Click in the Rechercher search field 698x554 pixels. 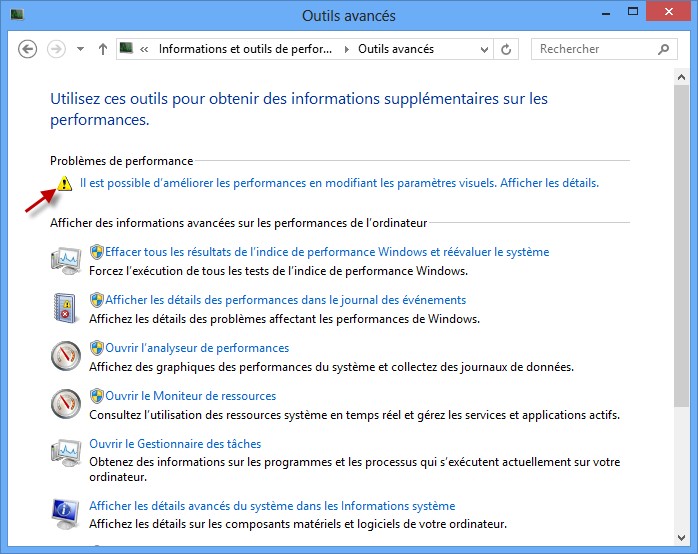click(x=592, y=49)
